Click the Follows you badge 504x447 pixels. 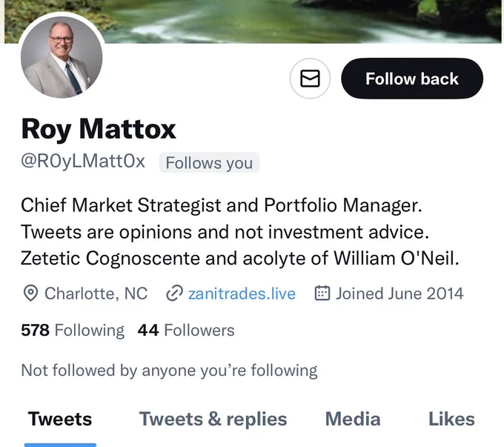click(209, 163)
